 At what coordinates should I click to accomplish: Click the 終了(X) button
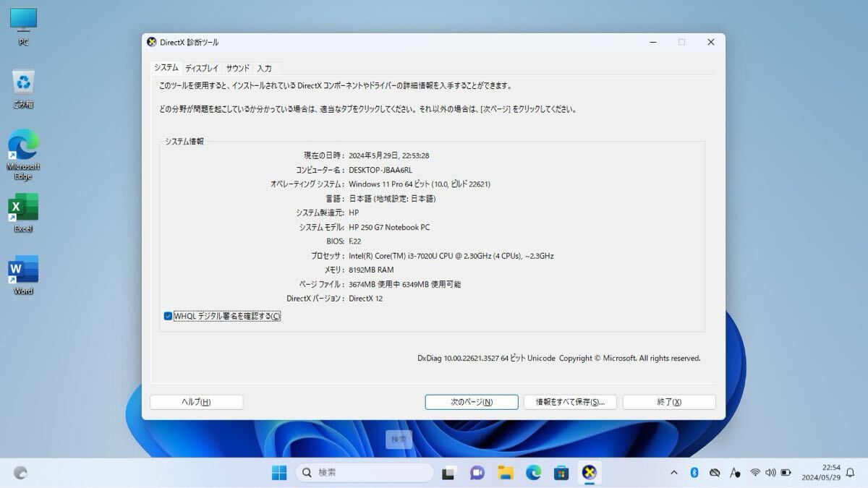tap(669, 402)
